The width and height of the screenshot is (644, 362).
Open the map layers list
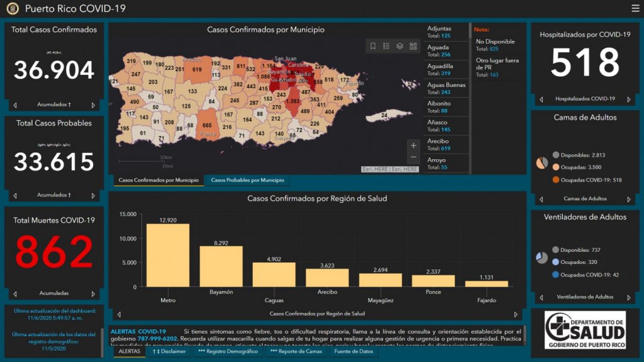400,46
